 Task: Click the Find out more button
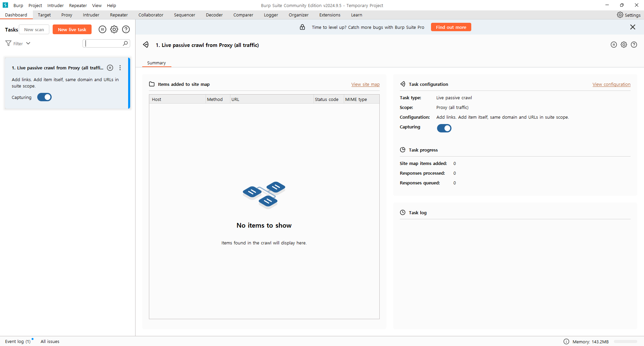click(451, 27)
